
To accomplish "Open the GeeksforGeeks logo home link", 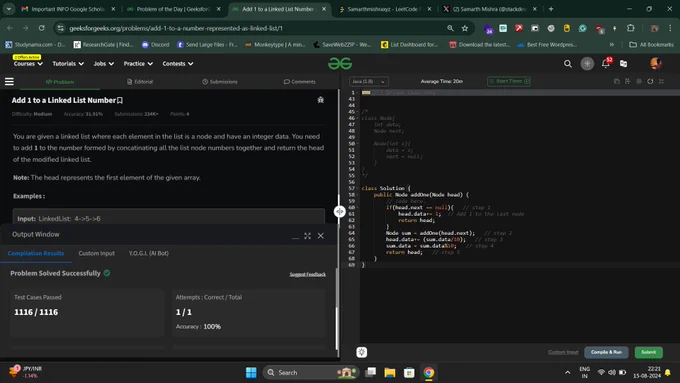I will click(x=340, y=64).
